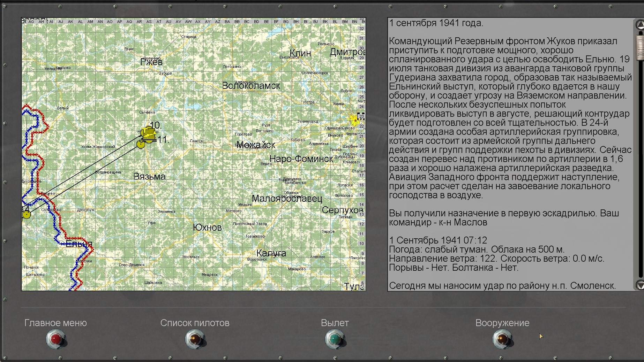644x362 pixels.
Task: Click the Можайск city label
Action: [x=256, y=145]
